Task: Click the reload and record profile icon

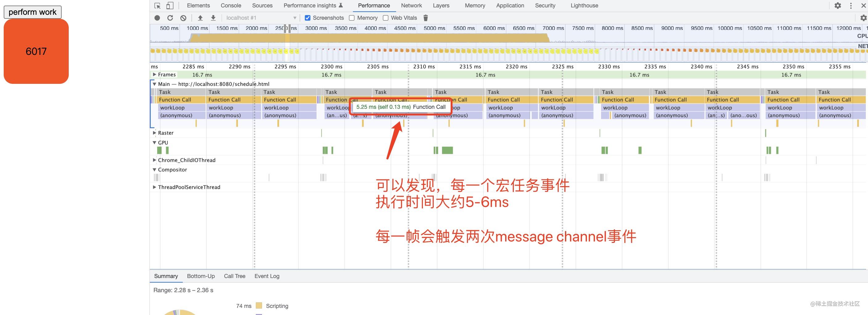Action: pos(170,18)
